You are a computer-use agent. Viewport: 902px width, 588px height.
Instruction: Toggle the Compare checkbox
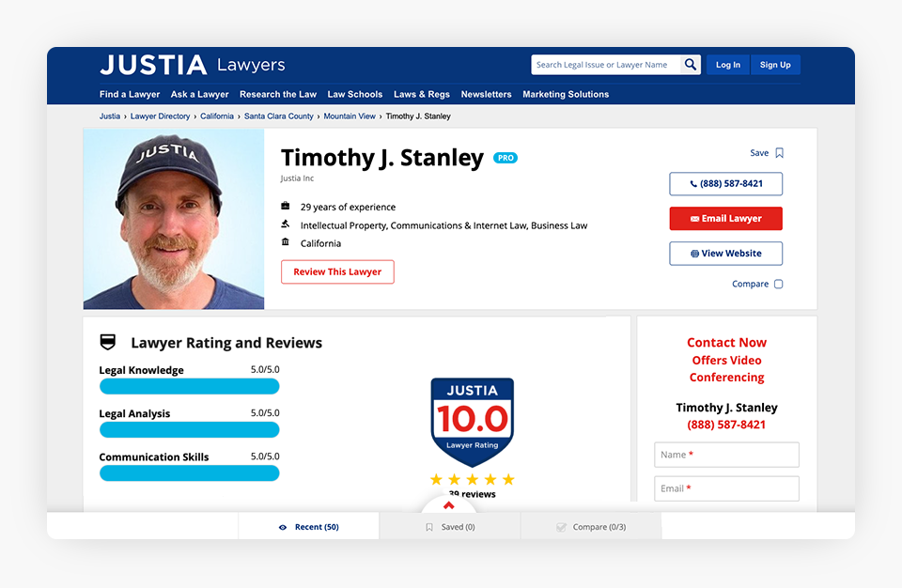point(778,284)
